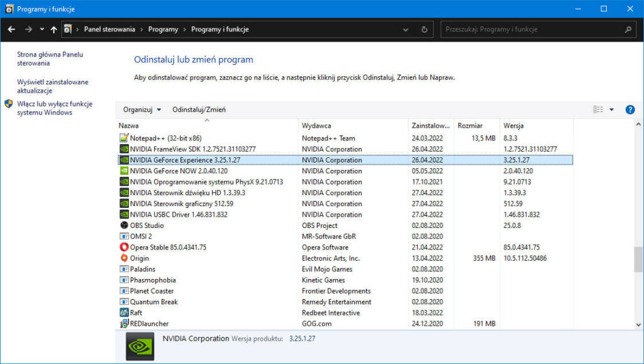Viewport: 644px width, 364px height.
Task: Click the 10.5.112.50486 version cell
Action: [x=525, y=258]
